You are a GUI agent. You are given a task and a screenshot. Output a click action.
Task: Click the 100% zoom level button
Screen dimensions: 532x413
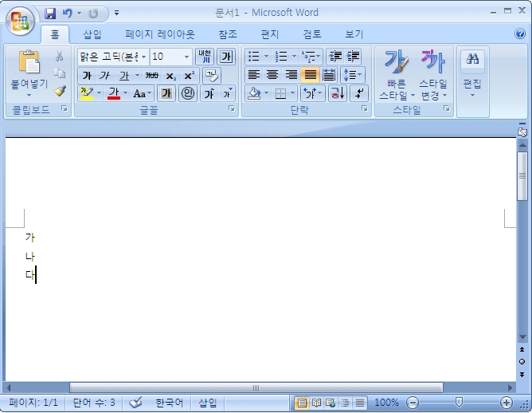pyautogui.click(x=386, y=403)
